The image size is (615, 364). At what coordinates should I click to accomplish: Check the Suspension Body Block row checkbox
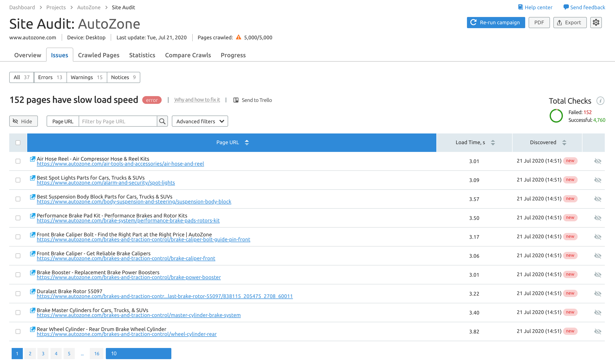tap(18, 199)
